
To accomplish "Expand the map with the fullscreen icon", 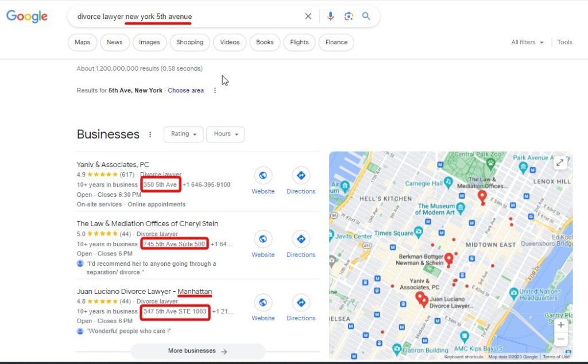I will pos(560,162).
